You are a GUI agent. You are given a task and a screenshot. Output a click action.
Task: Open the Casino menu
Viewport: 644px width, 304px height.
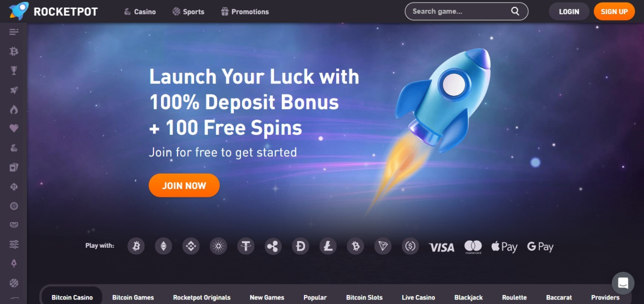coord(140,12)
